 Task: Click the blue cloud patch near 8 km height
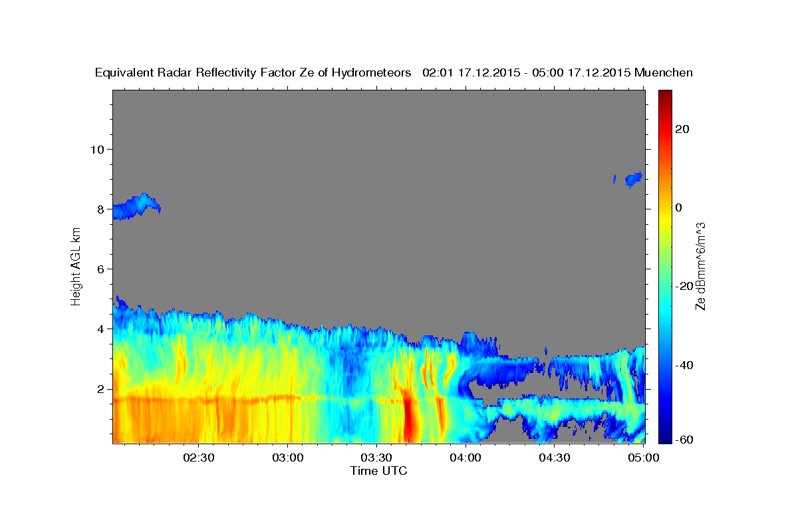click(x=135, y=207)
